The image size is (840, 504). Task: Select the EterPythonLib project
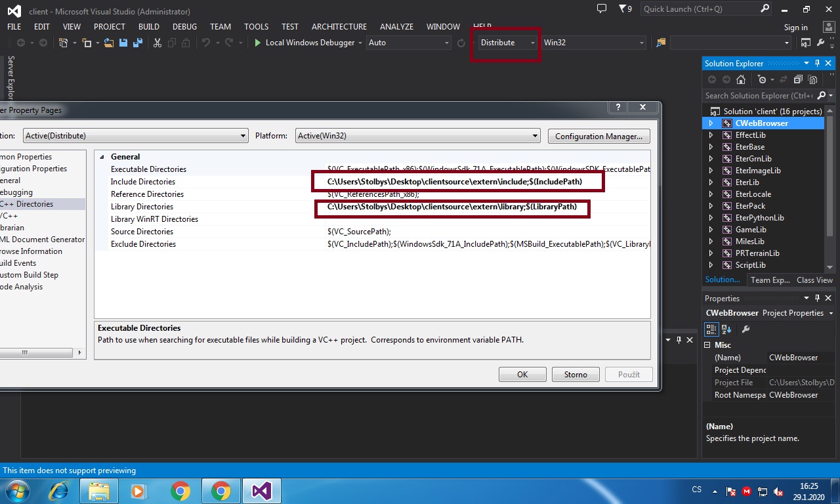(759, 218)
